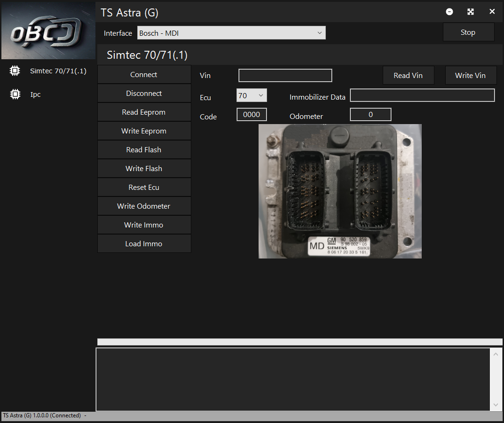Image resolution: width=504 pixels, height=423 pixels.
Task: Click the Read Eeprom button
Action: click(144, 112)
